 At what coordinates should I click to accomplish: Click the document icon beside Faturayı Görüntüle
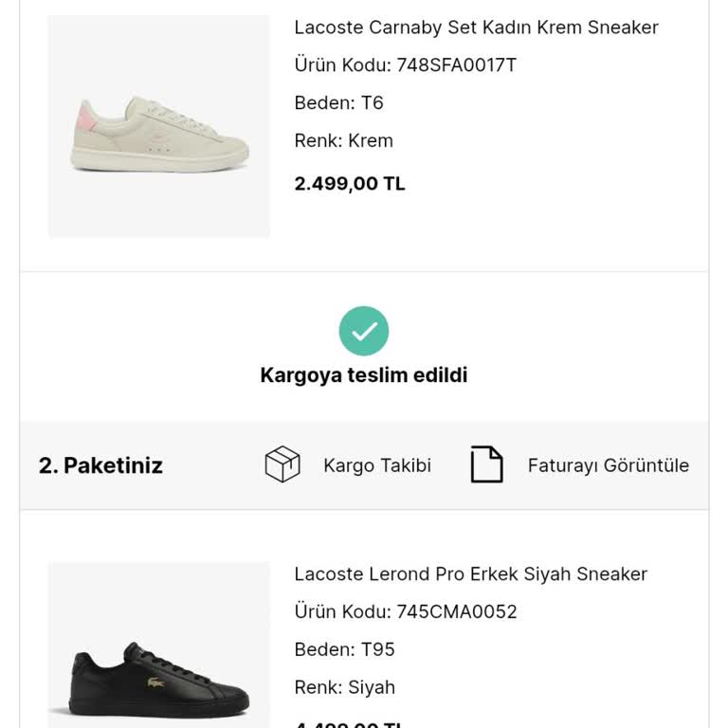coord(486,464)
